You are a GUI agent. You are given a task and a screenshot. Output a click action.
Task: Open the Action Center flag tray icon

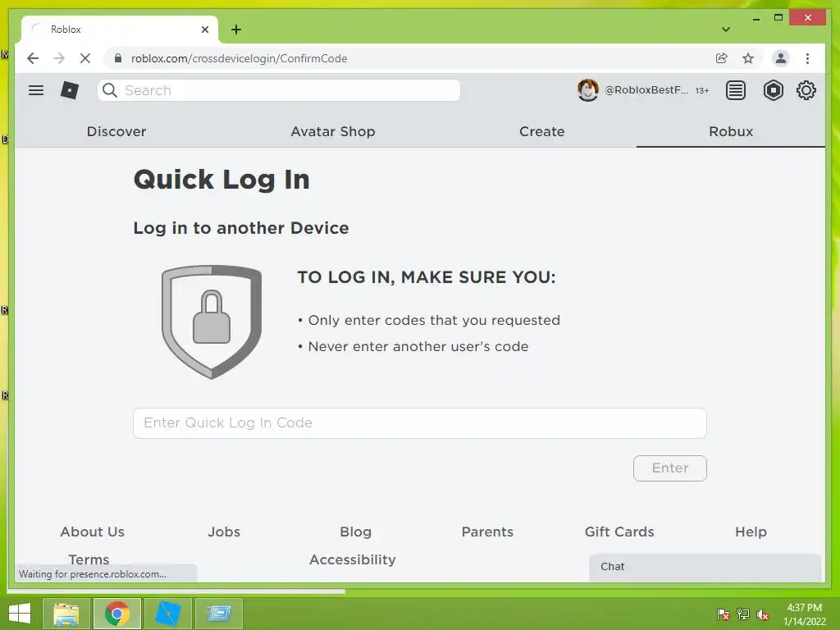point(723,614)
